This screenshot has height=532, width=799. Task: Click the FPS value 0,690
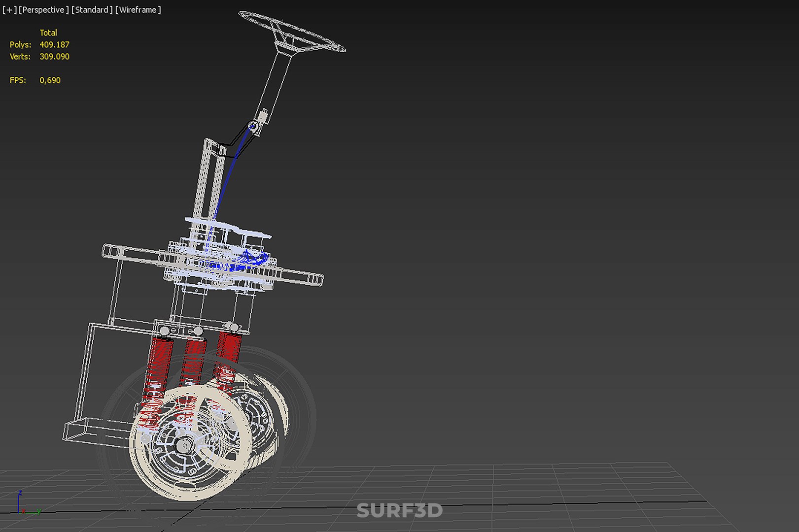[x=50, y=80]
